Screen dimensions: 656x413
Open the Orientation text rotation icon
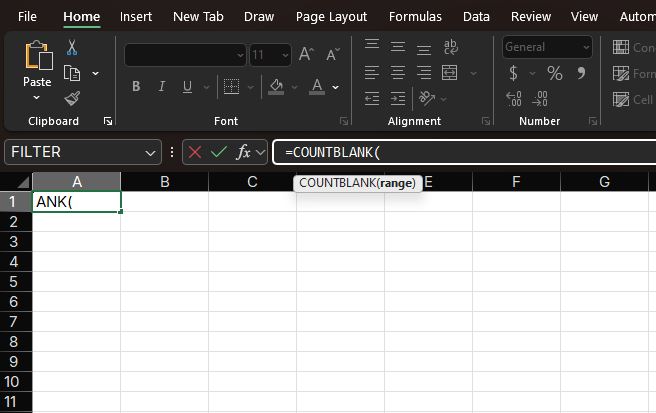coord(427,99)
